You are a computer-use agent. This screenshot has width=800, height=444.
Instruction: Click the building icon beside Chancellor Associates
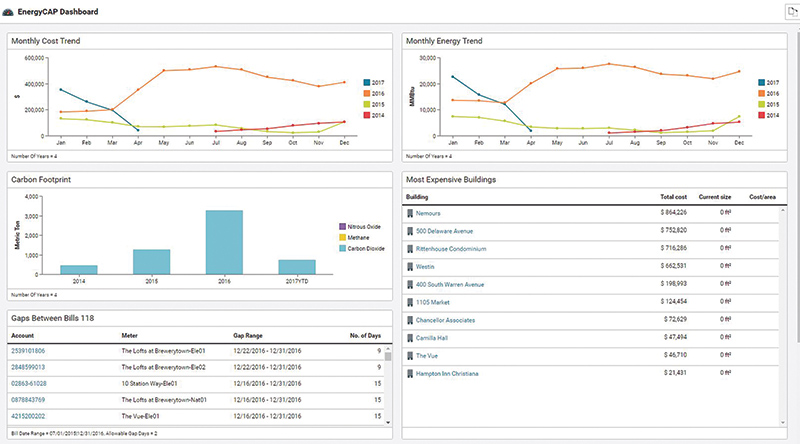(x=410, y=320)
